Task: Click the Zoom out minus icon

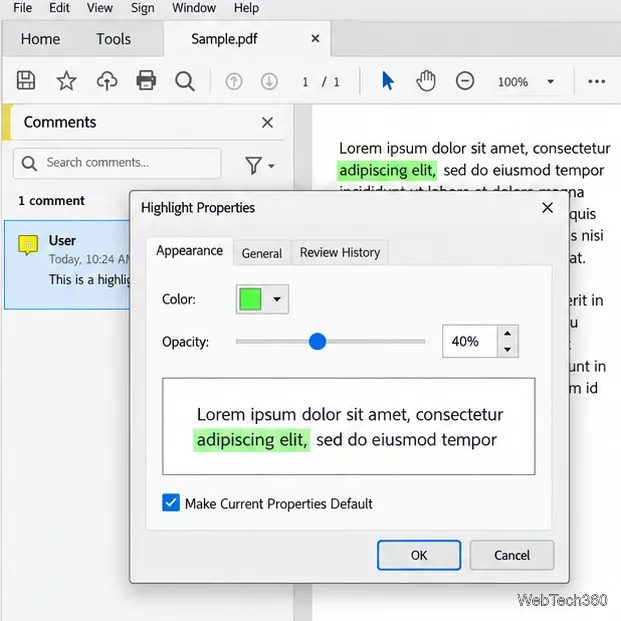Action: [x=465, y=81]
